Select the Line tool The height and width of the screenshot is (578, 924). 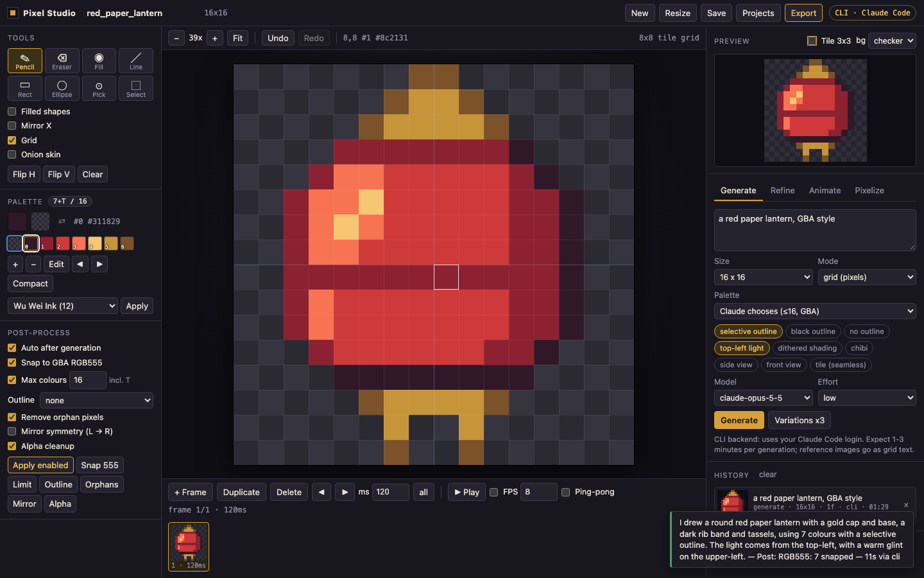click(x=136, y=61)
